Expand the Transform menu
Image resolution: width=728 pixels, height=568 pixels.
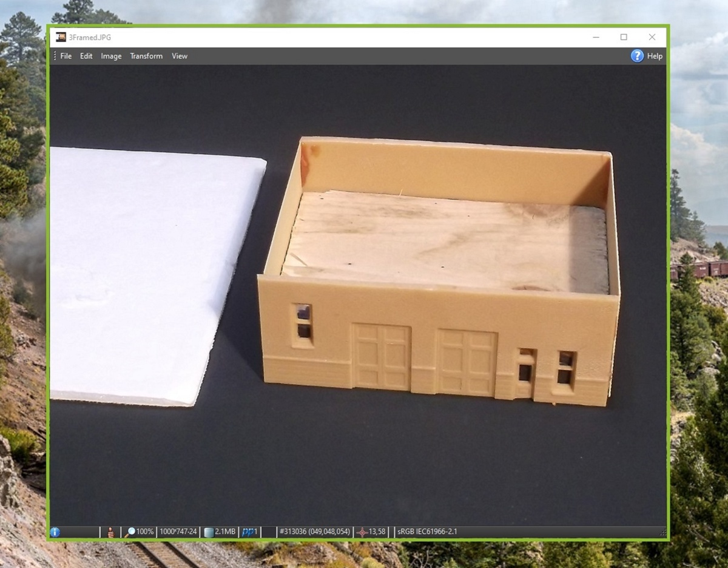(x=146, y=56)
